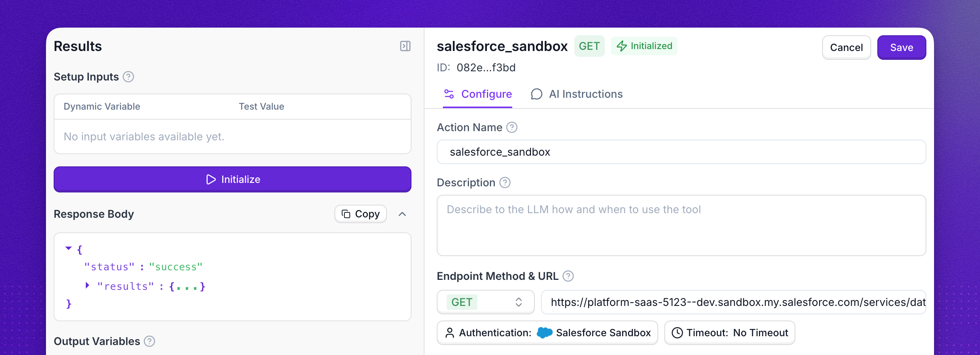Cancel the action changes
The height and width of the screenshot is (355, 980).
[x=846, y=48]
